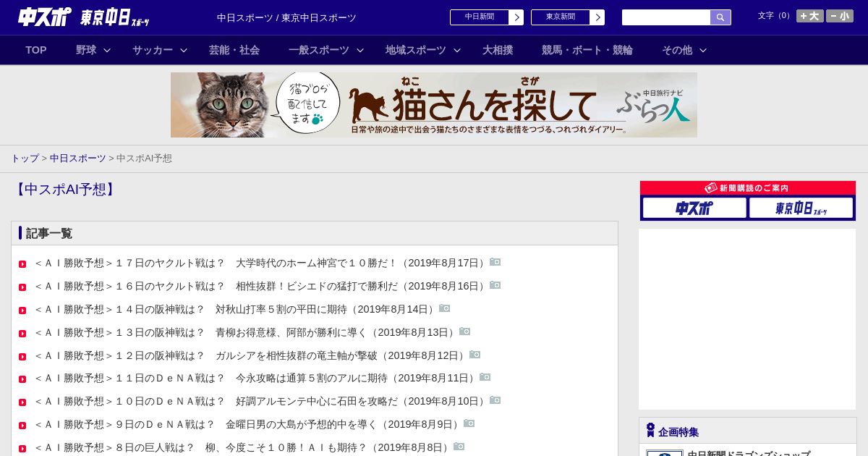Click the 新聞購読のご案内 banner heading
The width and height of the screenshot is (868, 456).
748,188
